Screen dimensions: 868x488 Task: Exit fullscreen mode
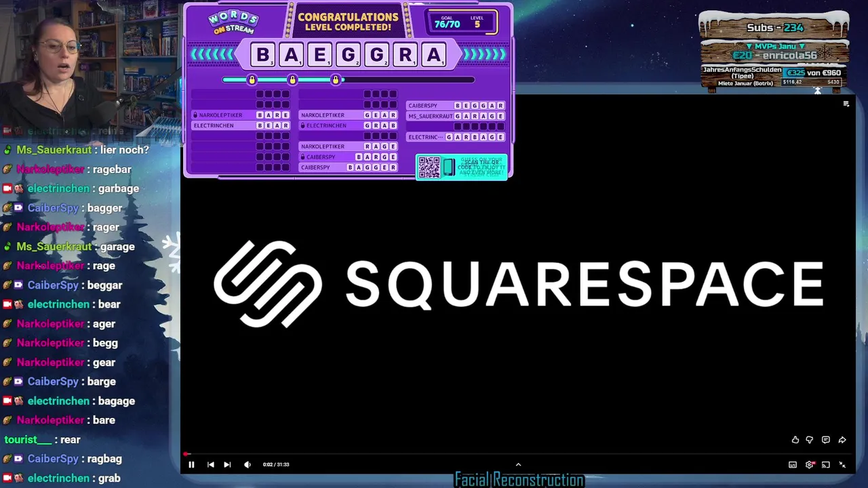point(842,464)
